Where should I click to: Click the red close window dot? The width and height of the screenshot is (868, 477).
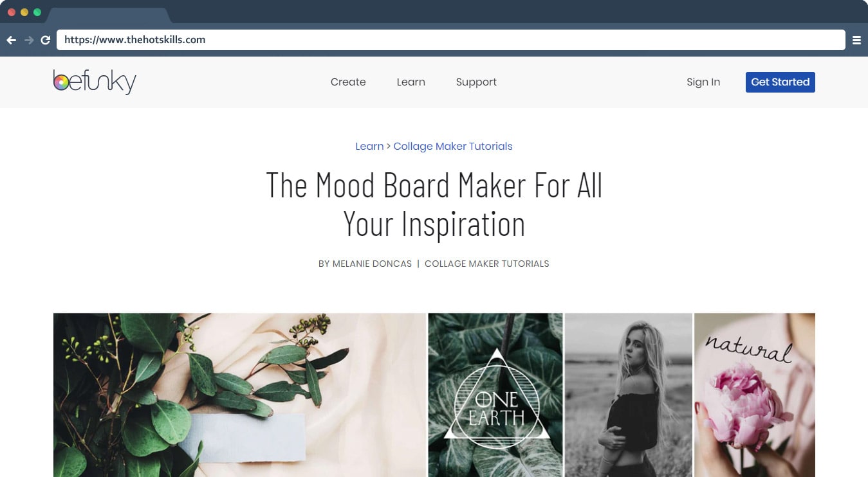pyautogui.click(x=12, y=12)
